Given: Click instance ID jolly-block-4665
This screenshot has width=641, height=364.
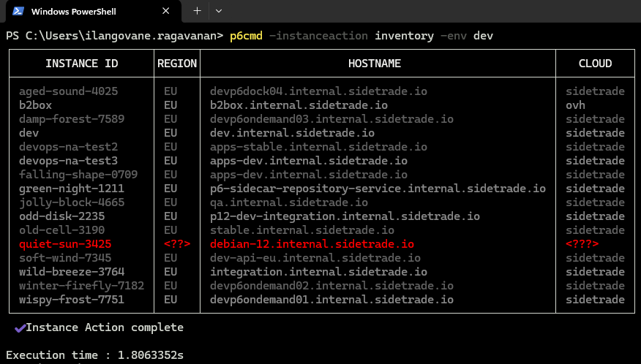Looking at the screenshot, I should (72, 202).
